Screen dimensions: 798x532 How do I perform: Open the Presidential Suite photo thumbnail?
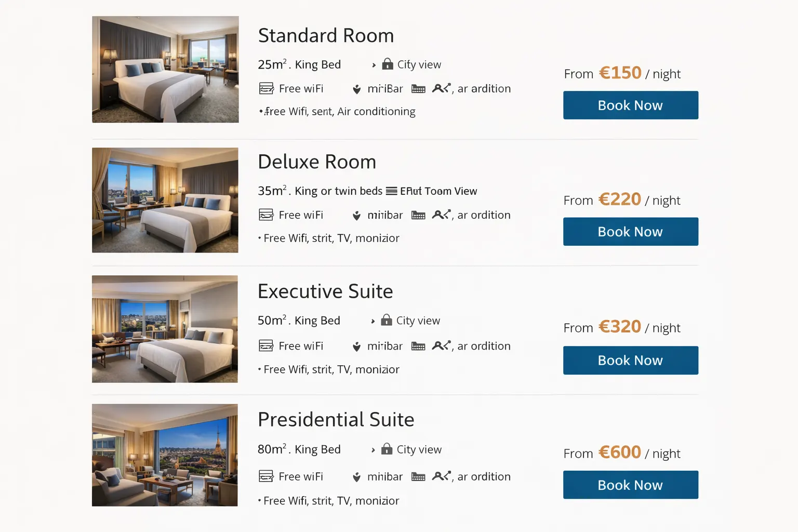pyautogui.click(x=165, y=455)
